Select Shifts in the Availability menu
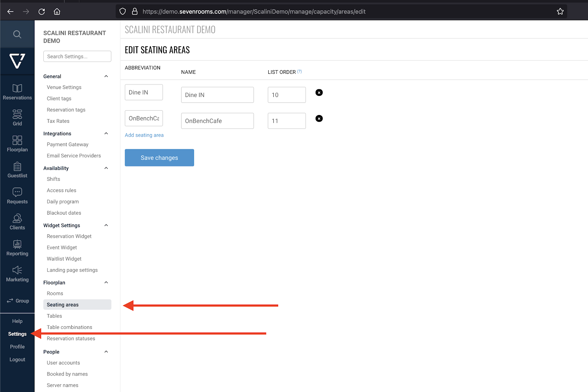This screenshot has height=392, width=588. coord(54,179)
